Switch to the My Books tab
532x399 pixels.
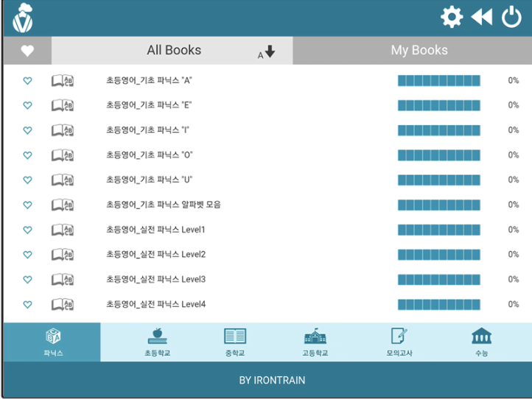[x=412, y=50]
